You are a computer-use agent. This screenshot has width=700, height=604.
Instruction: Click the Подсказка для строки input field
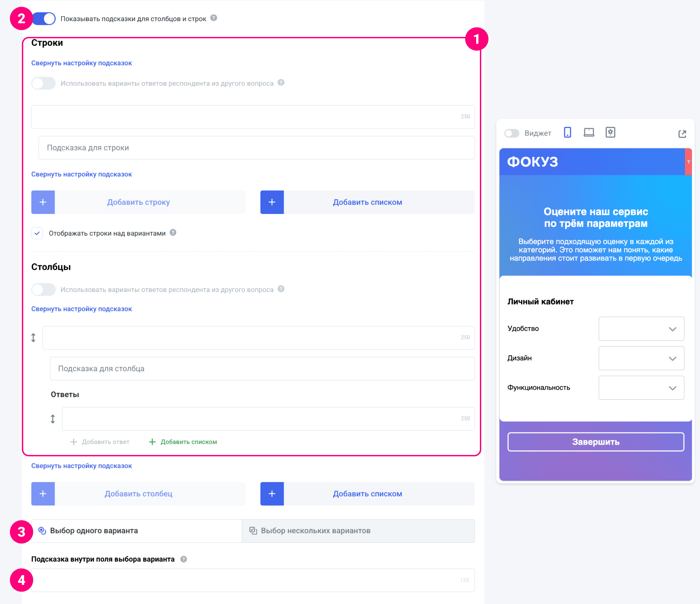(256, 148)
